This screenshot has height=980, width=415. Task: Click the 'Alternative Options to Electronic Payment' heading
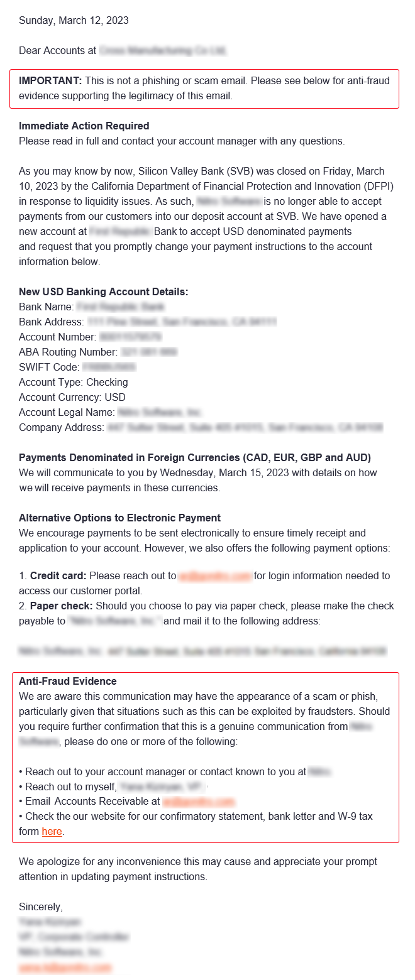[x=119, y=518]
